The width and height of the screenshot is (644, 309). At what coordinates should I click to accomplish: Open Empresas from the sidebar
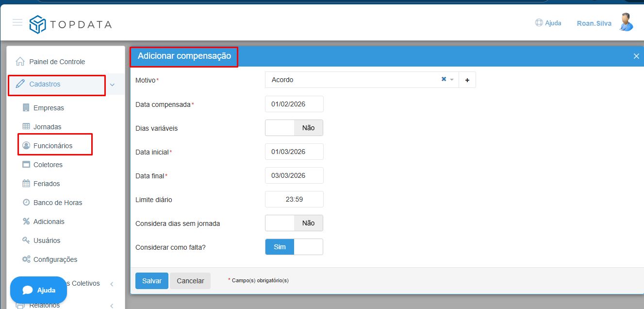[x=49, y=108]
